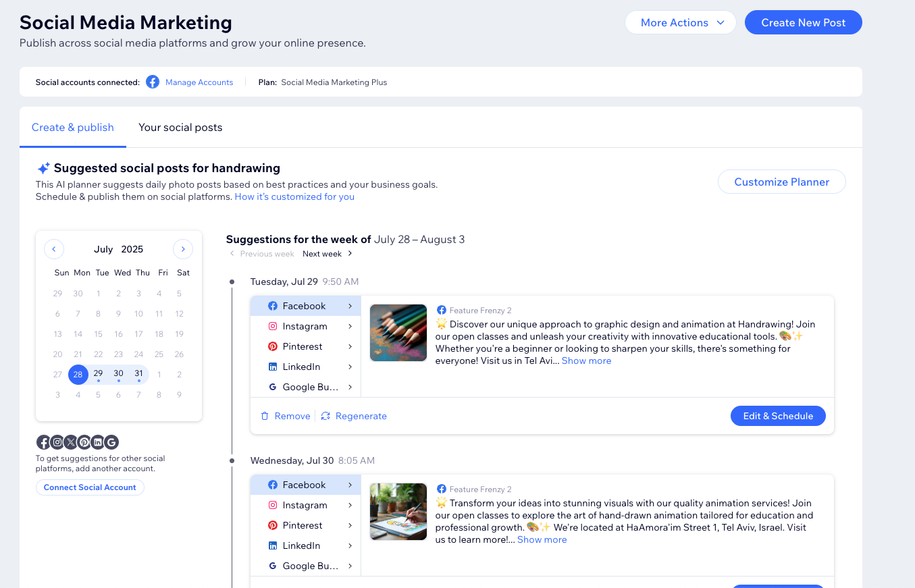Click the Tuesday, Jul 29 date heading

284,282
